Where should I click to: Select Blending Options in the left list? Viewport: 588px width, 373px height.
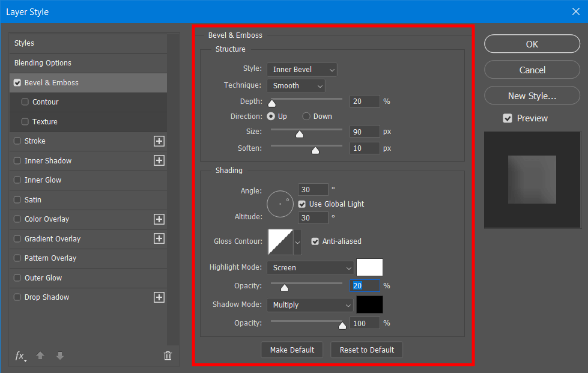(x=88, y=63)
